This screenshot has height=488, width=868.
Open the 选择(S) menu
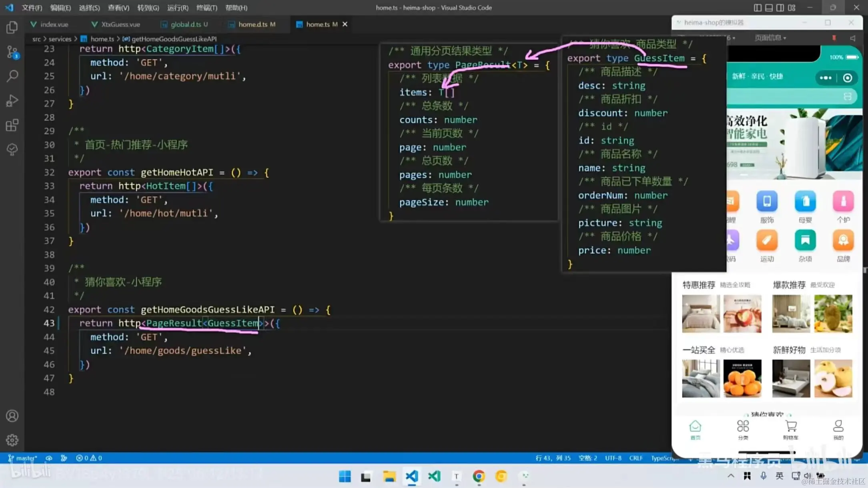[89, 8]
